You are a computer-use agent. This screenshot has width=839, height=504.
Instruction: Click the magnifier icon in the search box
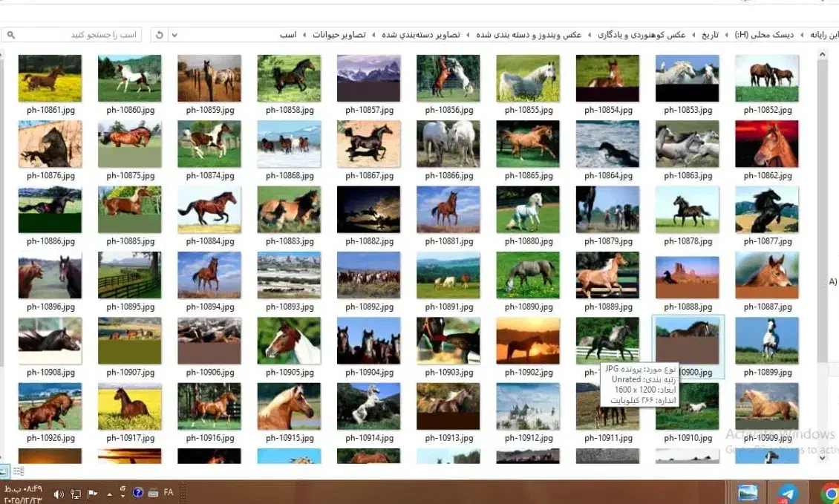click(x=10, y=34)
